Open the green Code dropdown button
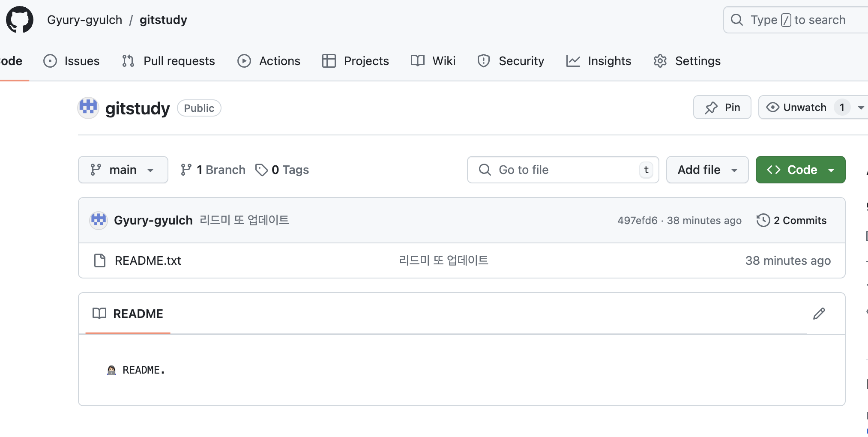Image resolution: width=868 pixels, height=437 pixels. (x=800, y=170)
